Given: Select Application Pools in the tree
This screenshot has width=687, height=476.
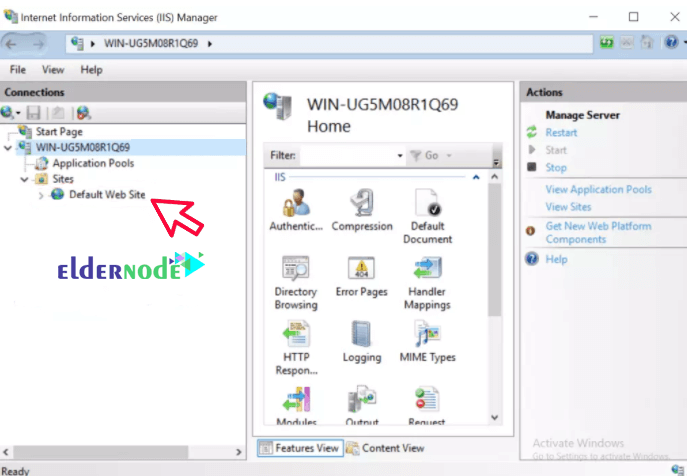Looking at the screenshot, I should pos(93,163).
